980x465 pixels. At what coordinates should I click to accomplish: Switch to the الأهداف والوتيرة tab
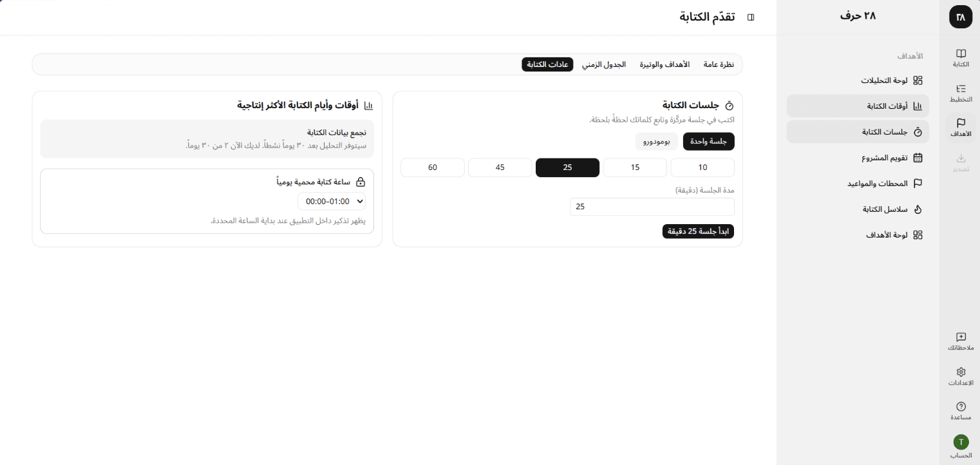point(664,64)
